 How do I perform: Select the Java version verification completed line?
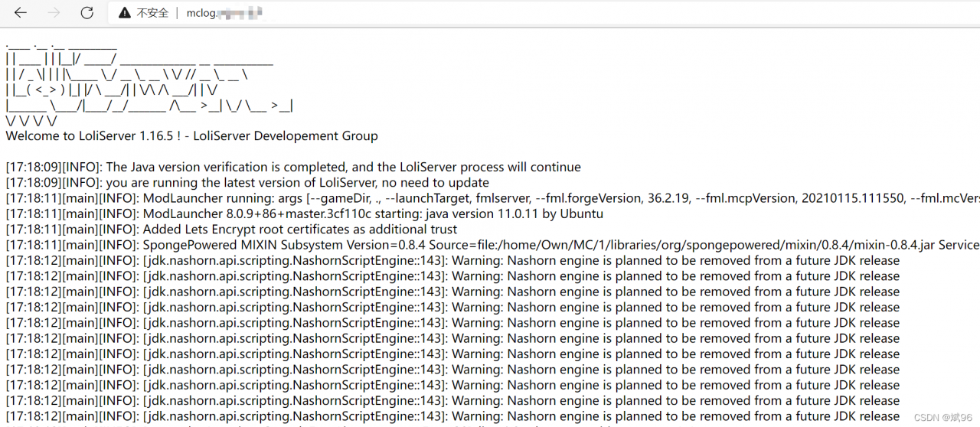click(293, 167)
